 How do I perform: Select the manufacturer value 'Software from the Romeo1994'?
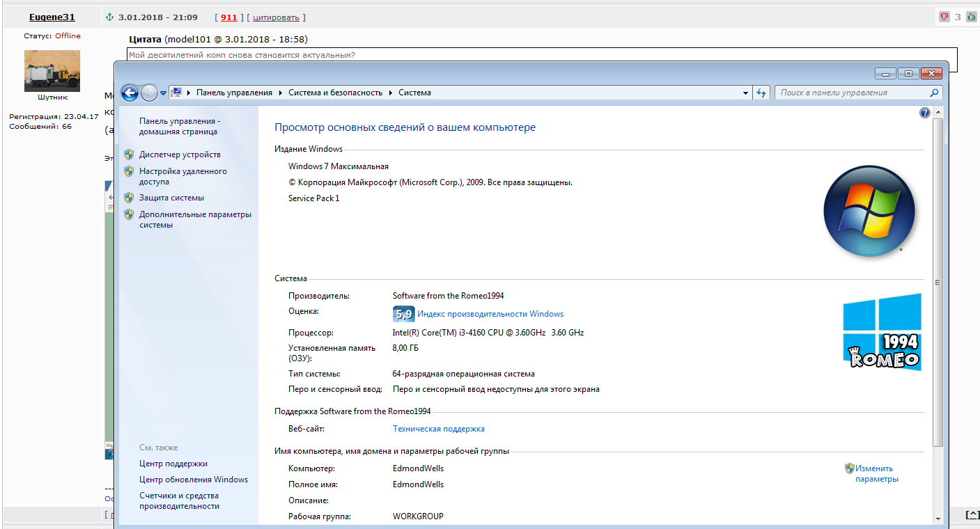(x=449, y=296)
